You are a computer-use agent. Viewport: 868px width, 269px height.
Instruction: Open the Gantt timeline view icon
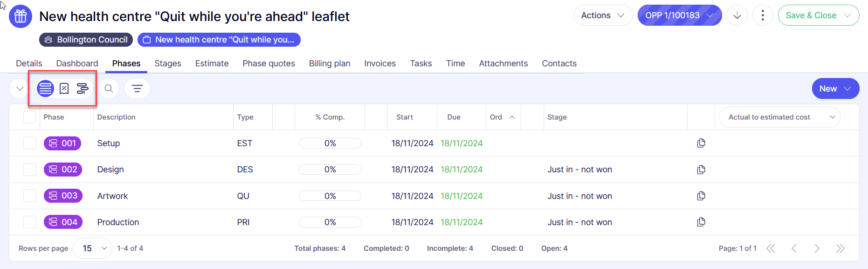click(83, 89)
